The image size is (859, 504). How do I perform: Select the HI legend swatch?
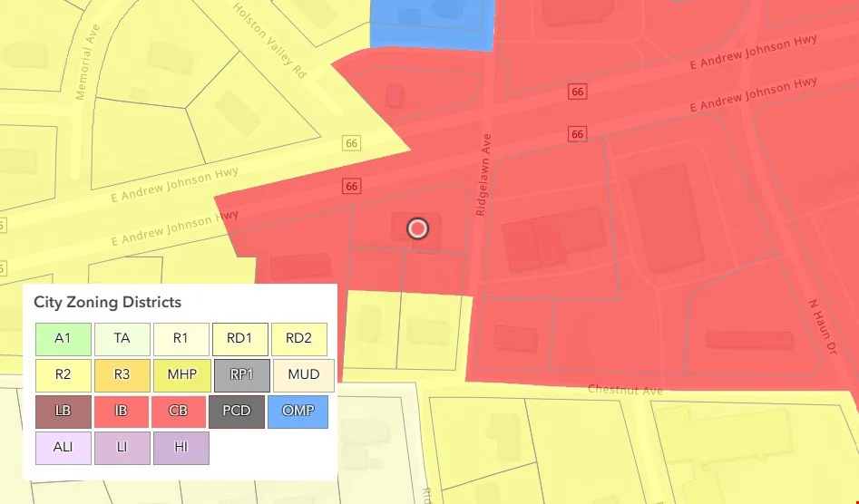tap(181, 448)
